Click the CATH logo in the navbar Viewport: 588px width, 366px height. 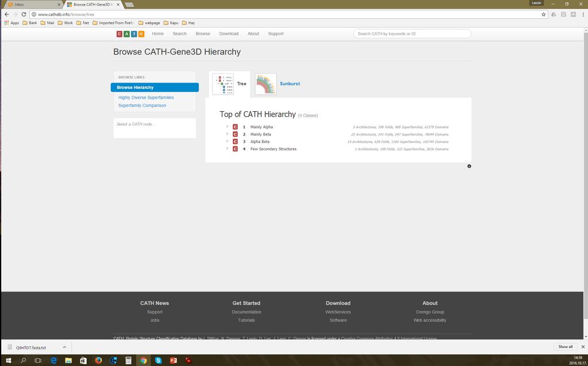pos(130,34)
